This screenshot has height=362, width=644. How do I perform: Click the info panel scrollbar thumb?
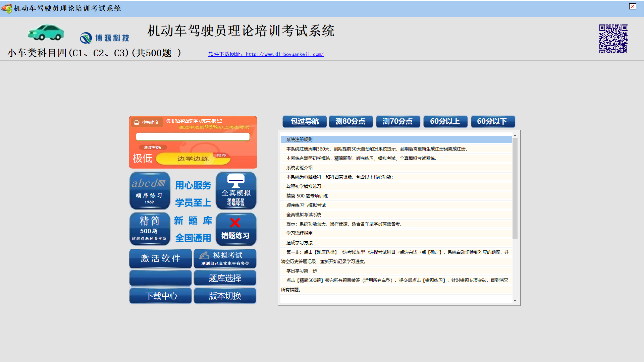(515, 188)
